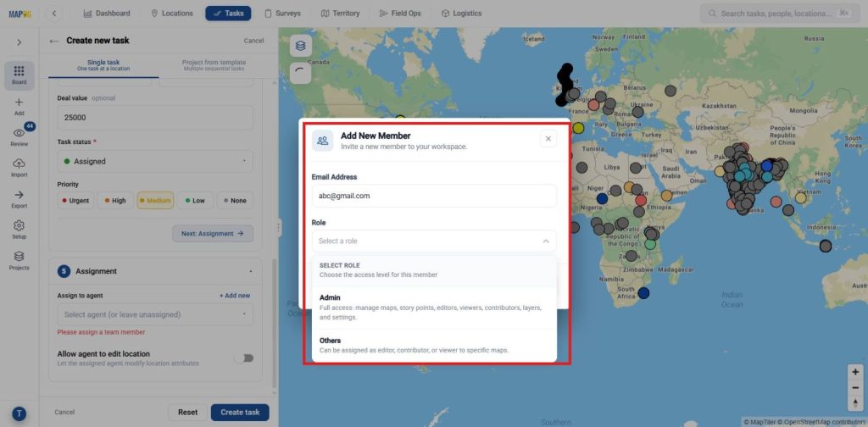Open the Select a role dropdown
This screenshot has height=427, width=868.
click(x=434, y=241)
